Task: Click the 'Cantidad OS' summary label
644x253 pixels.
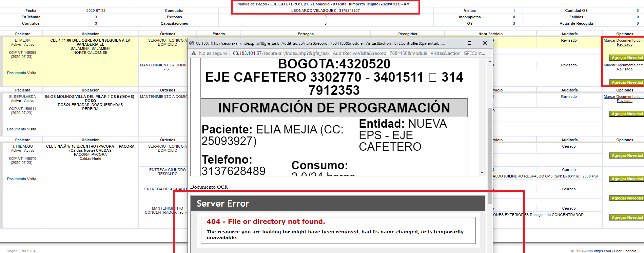Action: (576, 10)
